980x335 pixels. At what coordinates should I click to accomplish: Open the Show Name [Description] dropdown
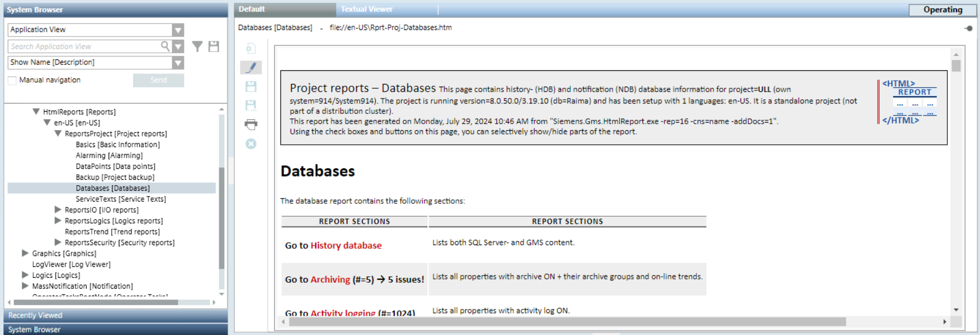click(178, 63)
